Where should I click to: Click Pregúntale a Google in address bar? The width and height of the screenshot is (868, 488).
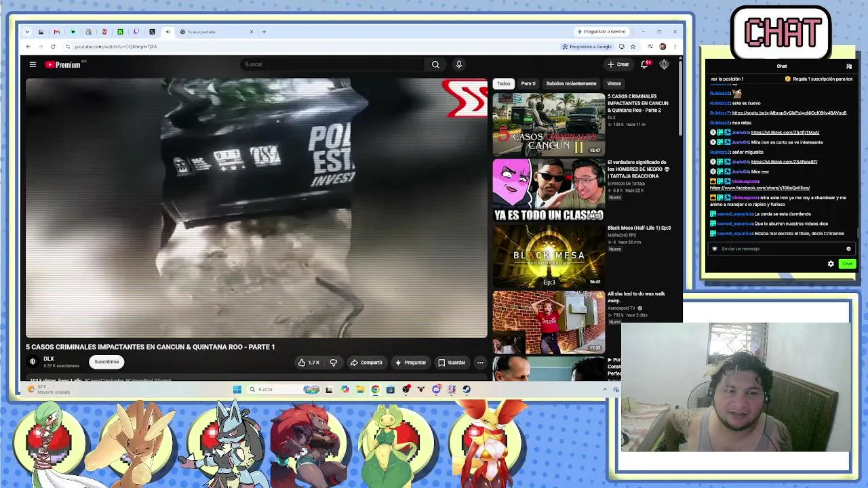587,47
